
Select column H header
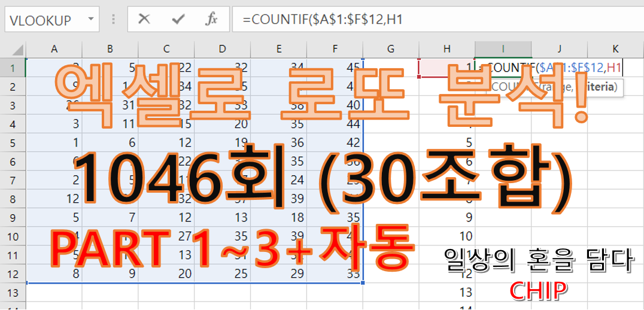point(447,49)
